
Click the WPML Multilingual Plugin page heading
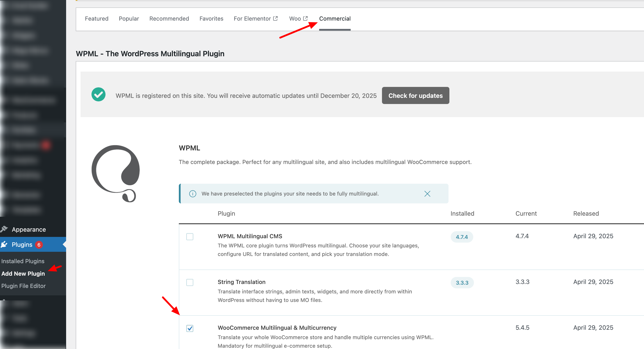150,53
